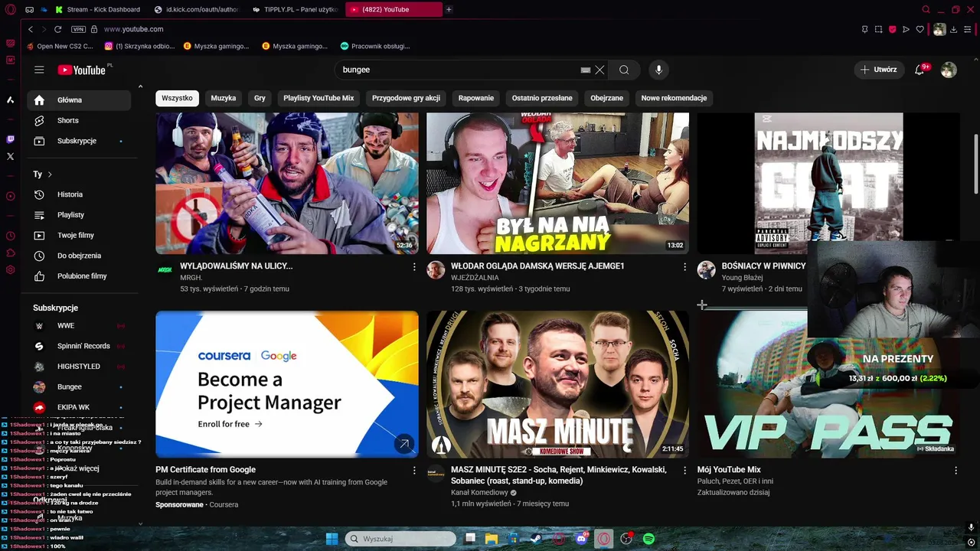This screenshot has height=551, width=980.
Task: Select the Wszystko filter chip
Action: coord(177,98)
